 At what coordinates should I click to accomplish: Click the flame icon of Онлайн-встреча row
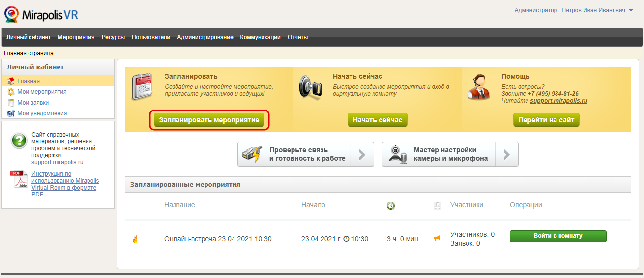[135, 239]
